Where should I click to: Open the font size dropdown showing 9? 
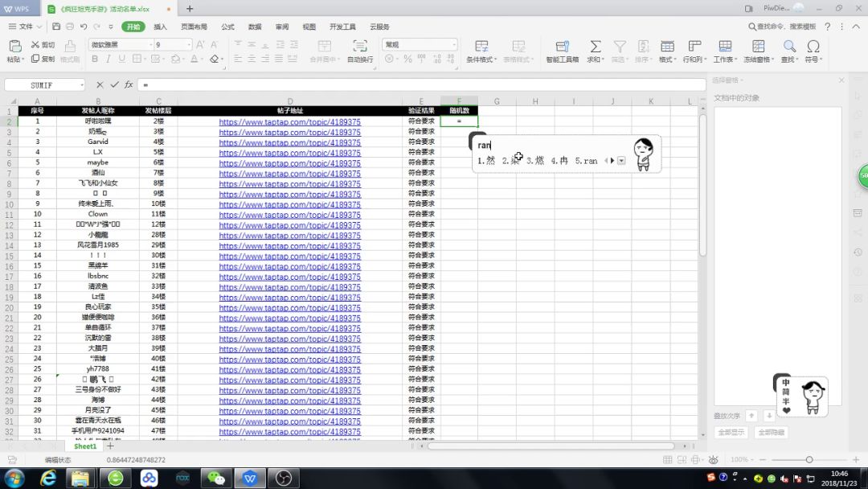pos(190,45)
